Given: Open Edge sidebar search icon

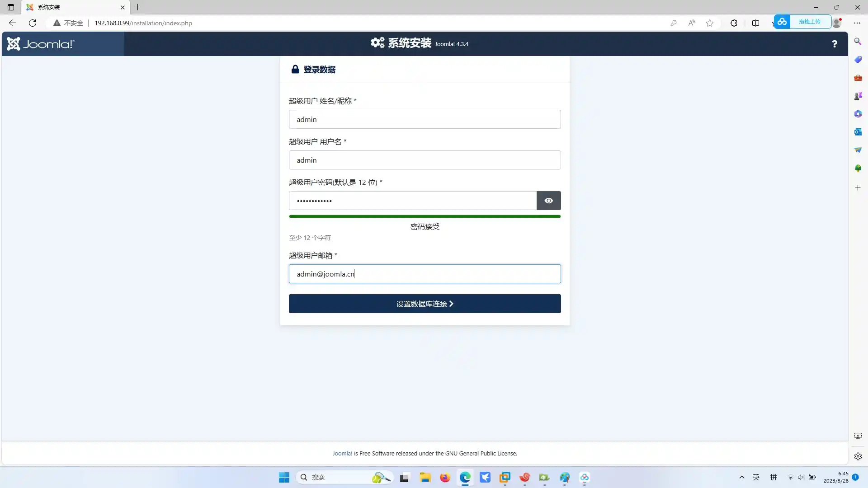Looking at the screenshot, I should [x=858, y=42].
